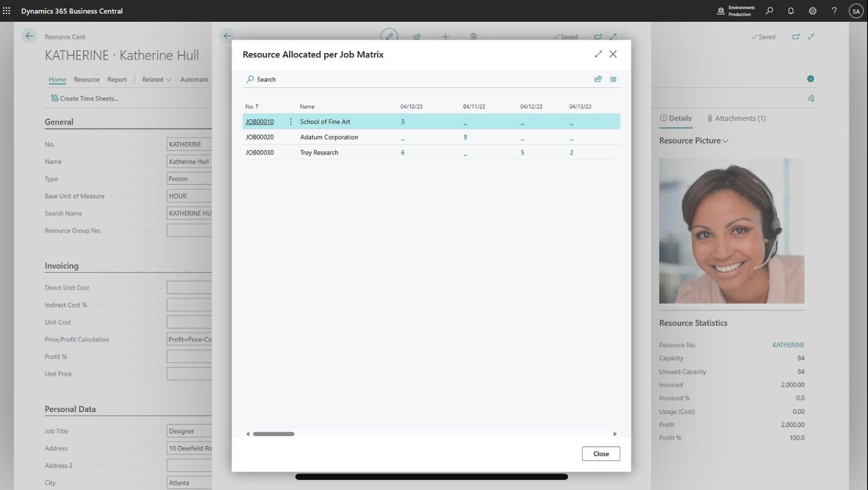Image resolution: width=868 pixels, height=490 pixels.
Task: Select JOB00020 row number
Action: tap(260, 137)
